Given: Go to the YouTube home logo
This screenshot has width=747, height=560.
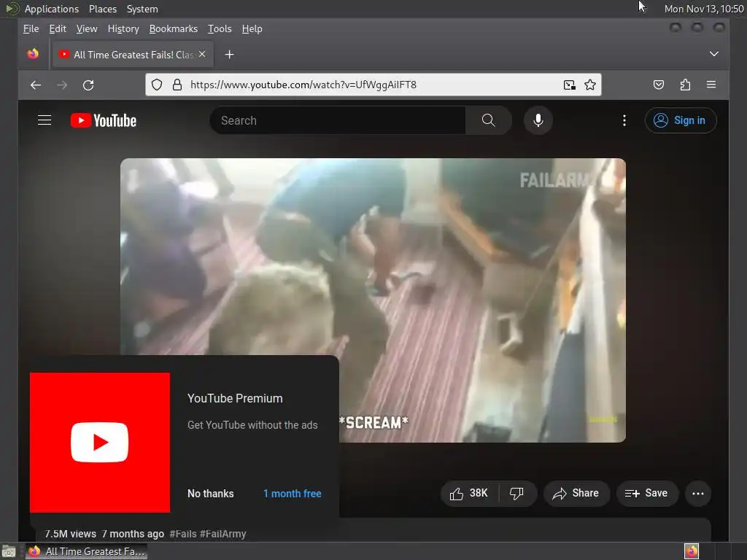Looking at the screenshot, I should click(104, 120).
